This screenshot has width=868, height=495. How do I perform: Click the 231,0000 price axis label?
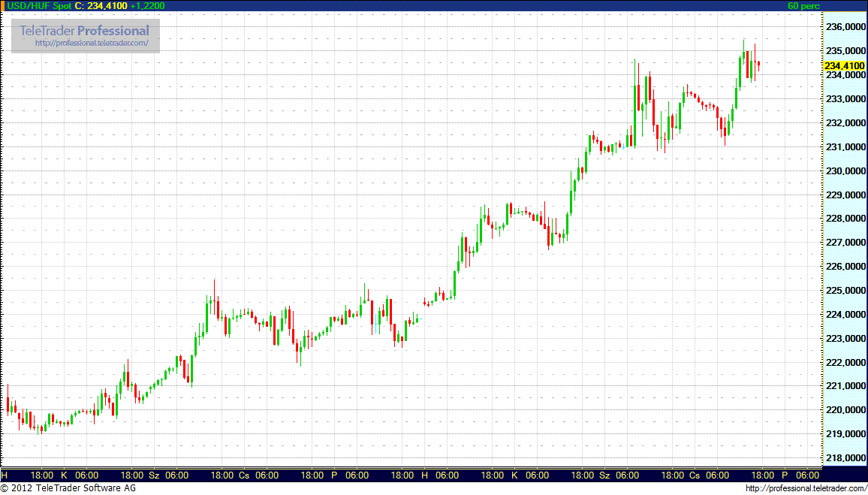click(845, 146)
